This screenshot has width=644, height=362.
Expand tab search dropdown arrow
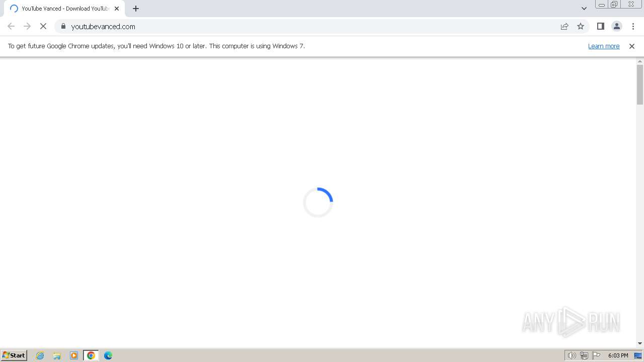click(x=584, y=9)
